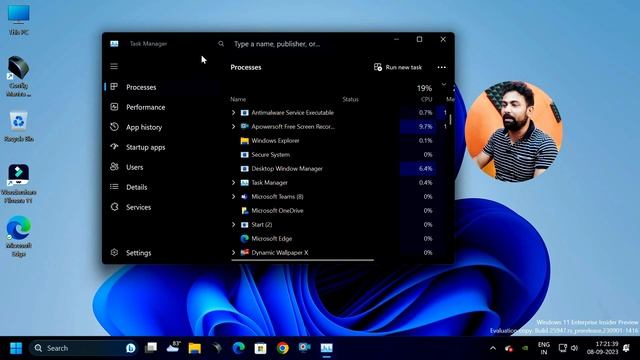
Task: Open the Users tab
Action: point(162,167)
